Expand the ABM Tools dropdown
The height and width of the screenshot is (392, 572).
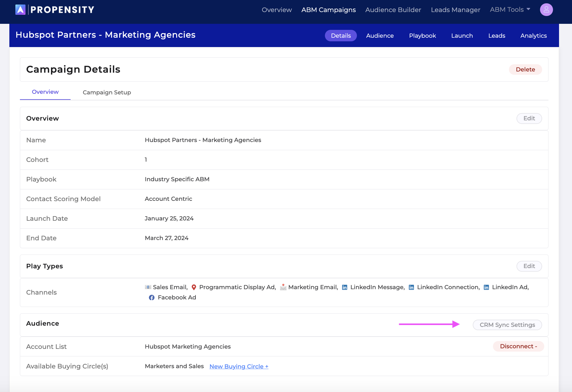click(x=510, y=9)
